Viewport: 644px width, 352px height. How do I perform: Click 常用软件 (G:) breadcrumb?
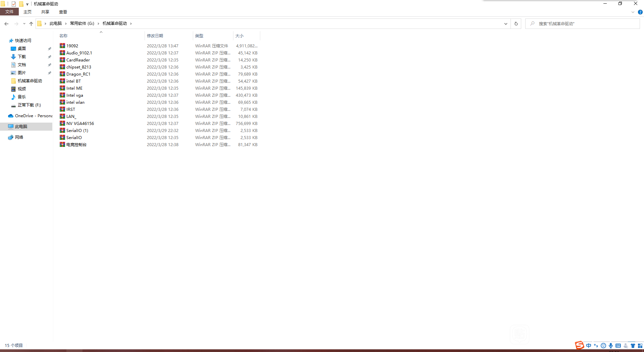pyautogui.click(x=82, y=24)
